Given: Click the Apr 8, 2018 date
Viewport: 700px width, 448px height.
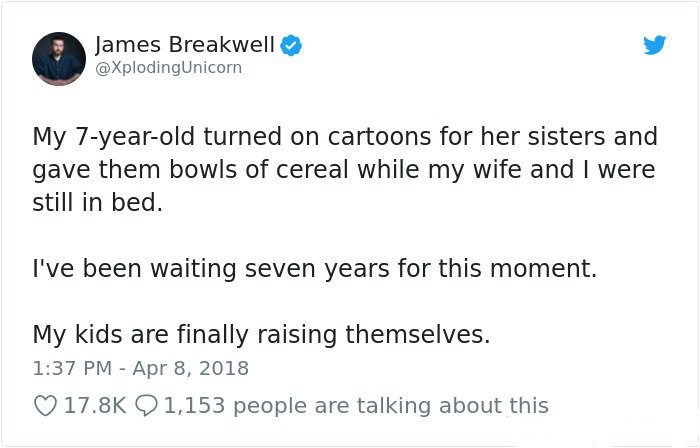Looking at the screenshot, I should click(191, 368).
